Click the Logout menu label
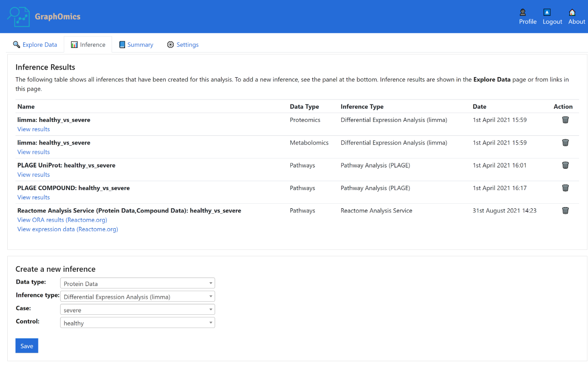 click(x=552, y=22)
